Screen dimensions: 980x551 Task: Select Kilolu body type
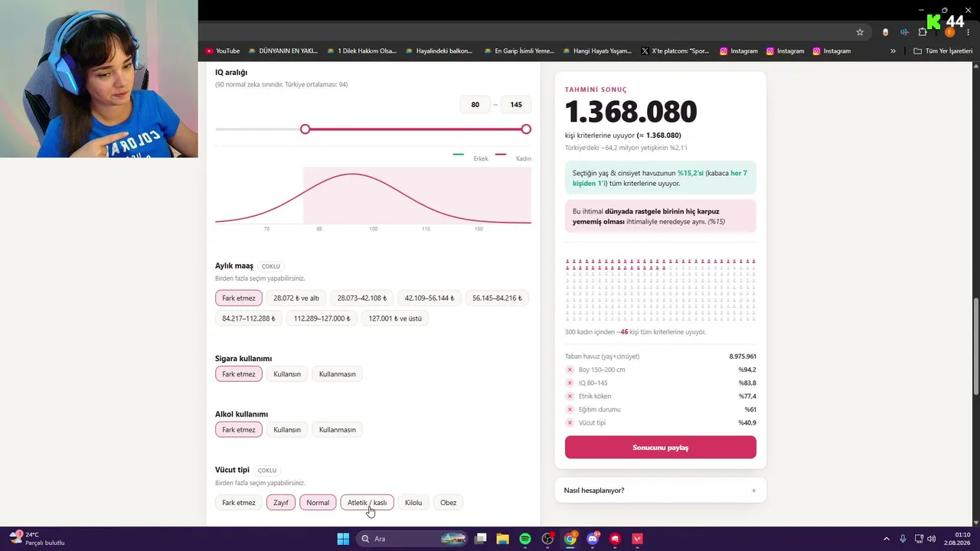pyautogui.click(x=413, y=503)
